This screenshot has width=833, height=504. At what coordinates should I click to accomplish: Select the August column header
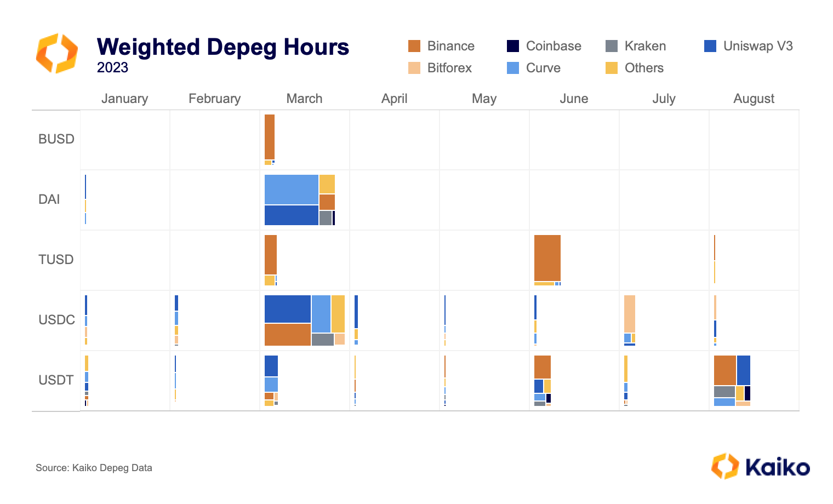click(754, 99)
